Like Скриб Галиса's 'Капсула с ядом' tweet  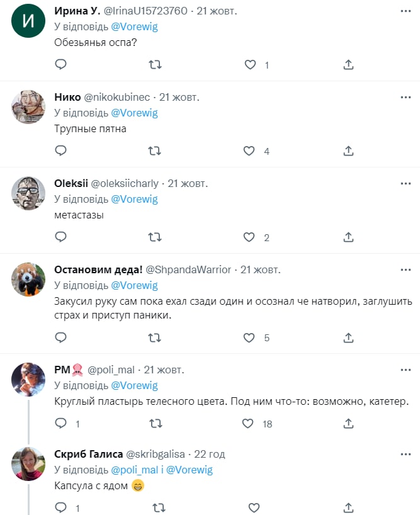[254, 507]
